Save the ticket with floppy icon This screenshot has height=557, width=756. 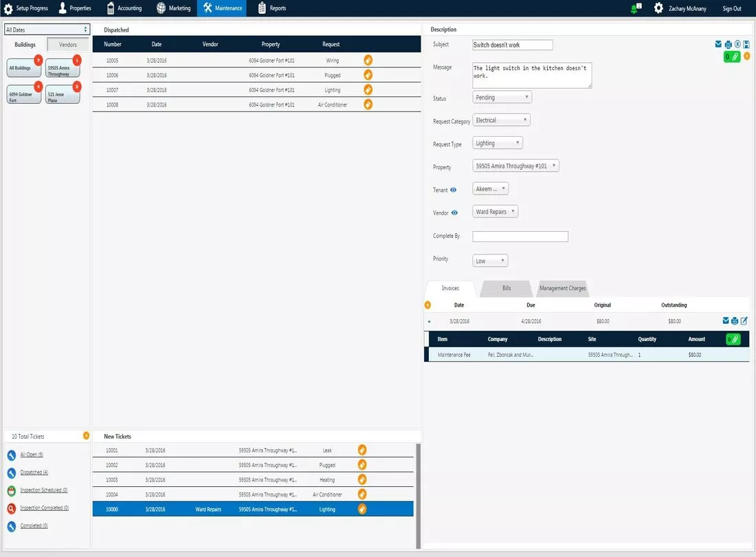746,45
